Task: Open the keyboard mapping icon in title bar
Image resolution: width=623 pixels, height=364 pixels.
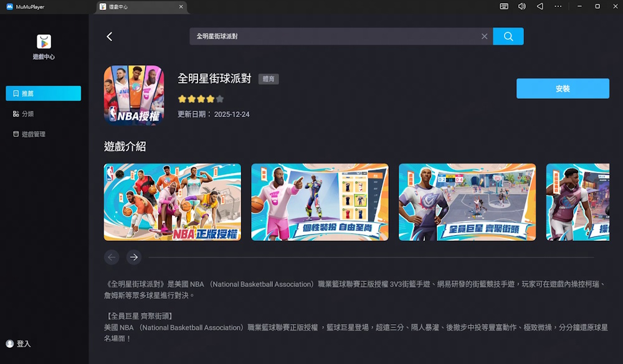Action: pos(504,6)
